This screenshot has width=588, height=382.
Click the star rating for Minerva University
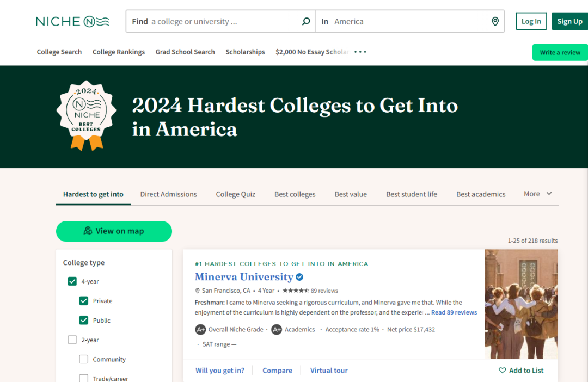pyautogui.click(x=296, y=291)
